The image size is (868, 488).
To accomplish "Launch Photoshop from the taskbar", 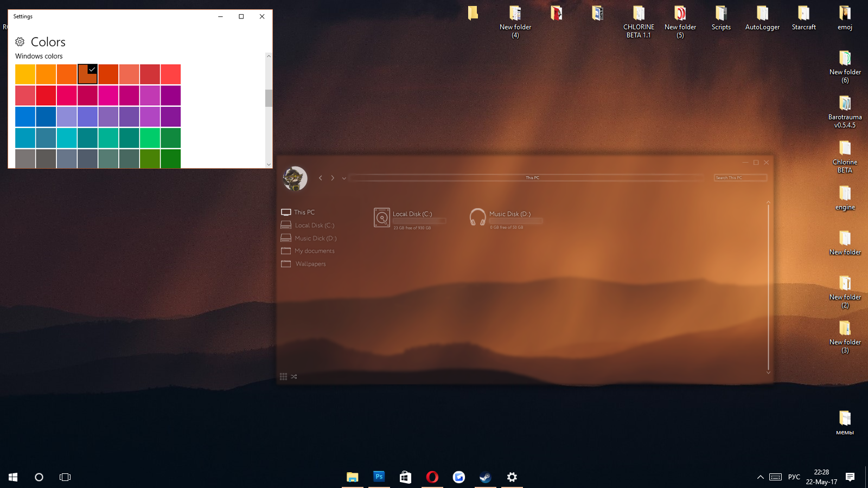I will [x=379, y=477].
